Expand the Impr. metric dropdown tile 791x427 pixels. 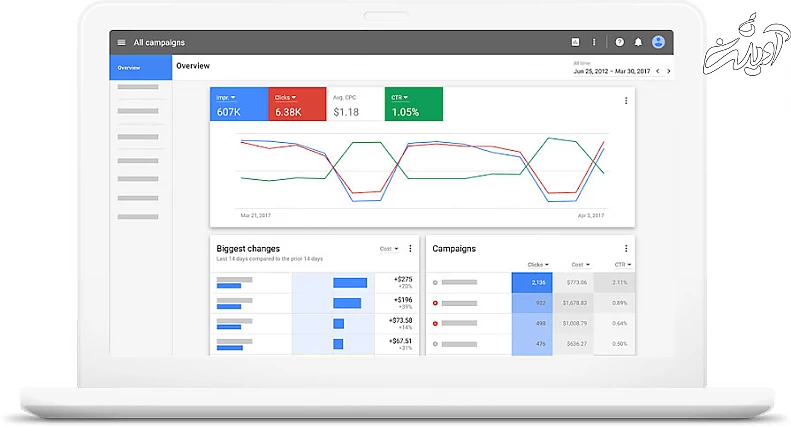pyautogui.click(x=239, y=104)
